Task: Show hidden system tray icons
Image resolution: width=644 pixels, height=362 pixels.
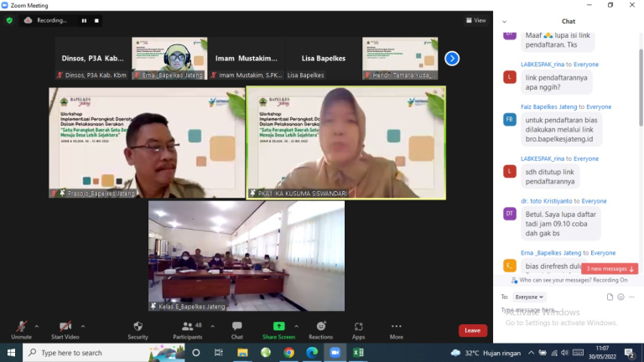Action: pyautogui.click(x=531, y=353)
